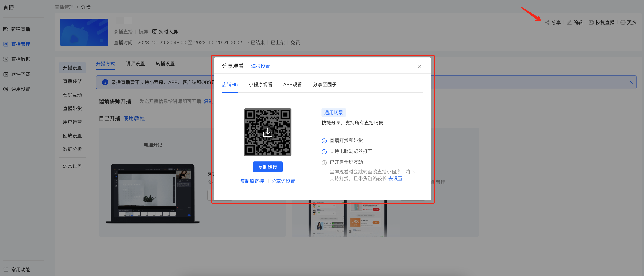Image resolution: width=644 pixels, height=276 pixels.
Task: Click the laptop image under 电脑开播
Action: pos(152,193)
